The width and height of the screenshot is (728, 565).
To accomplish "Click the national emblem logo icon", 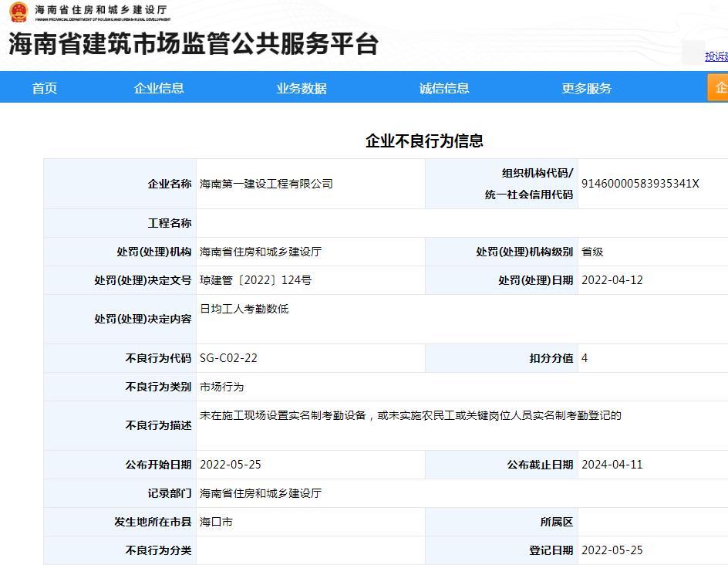I will 18,12.
